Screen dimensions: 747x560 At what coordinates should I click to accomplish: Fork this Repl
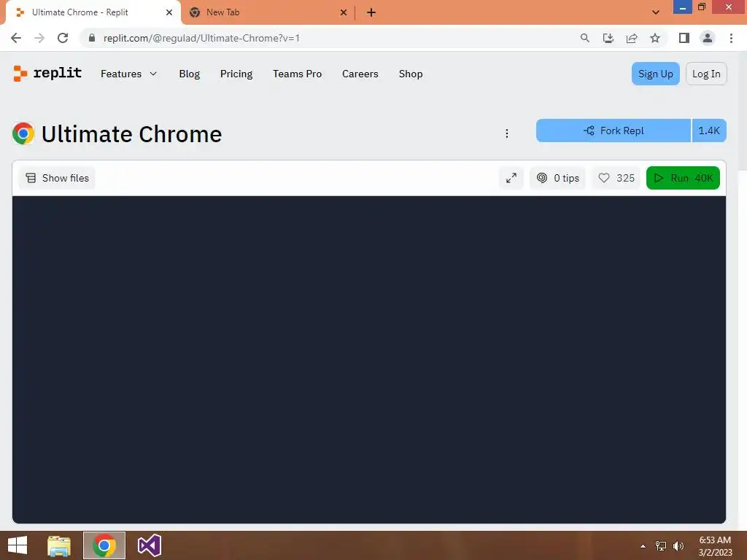pyautogui.click(x=614, y=131)
